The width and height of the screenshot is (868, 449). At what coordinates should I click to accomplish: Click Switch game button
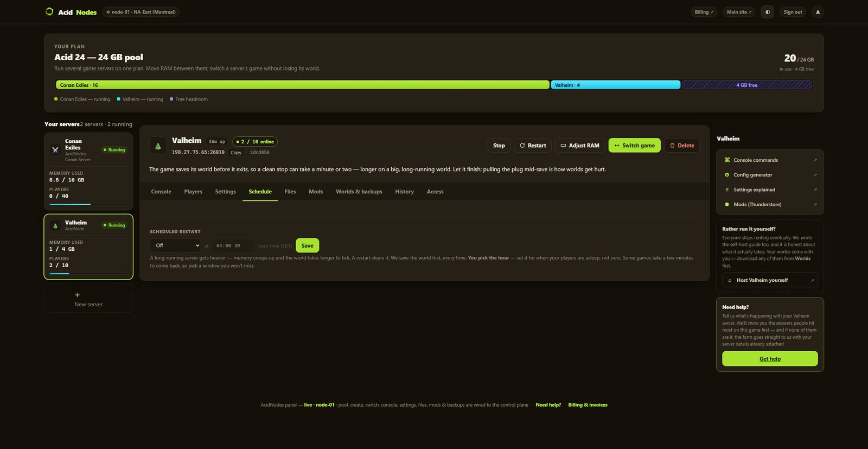(x=635, y=146)
